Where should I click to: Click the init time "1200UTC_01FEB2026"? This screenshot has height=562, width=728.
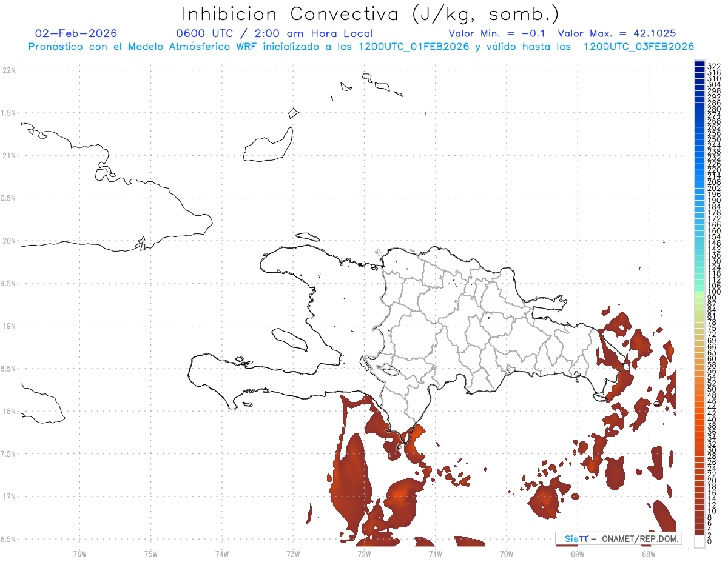coord(414,47)
